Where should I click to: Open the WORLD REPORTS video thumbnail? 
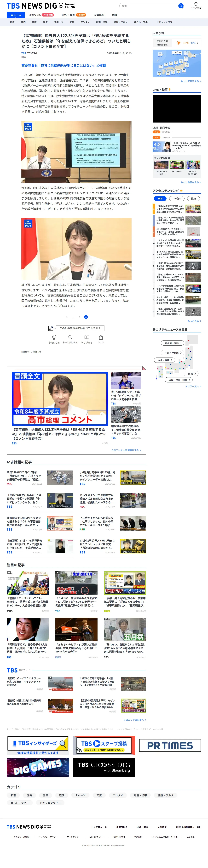[x=192, y=165]
